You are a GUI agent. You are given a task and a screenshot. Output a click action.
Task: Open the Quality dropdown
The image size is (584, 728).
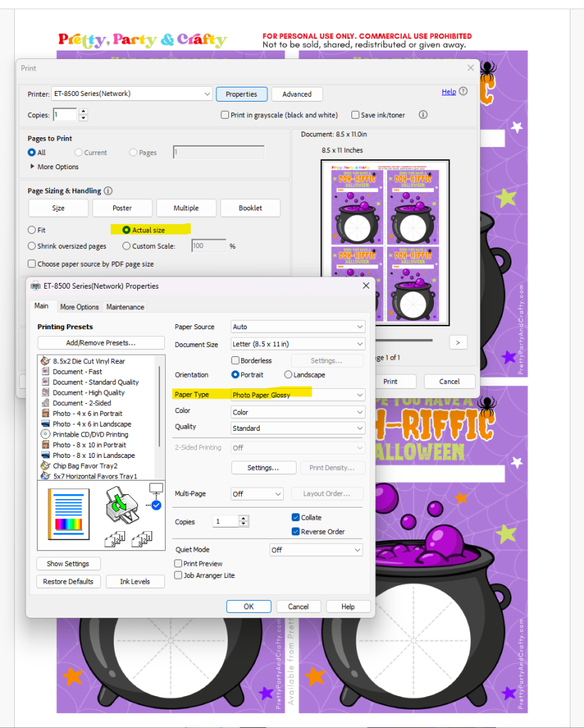298,428
